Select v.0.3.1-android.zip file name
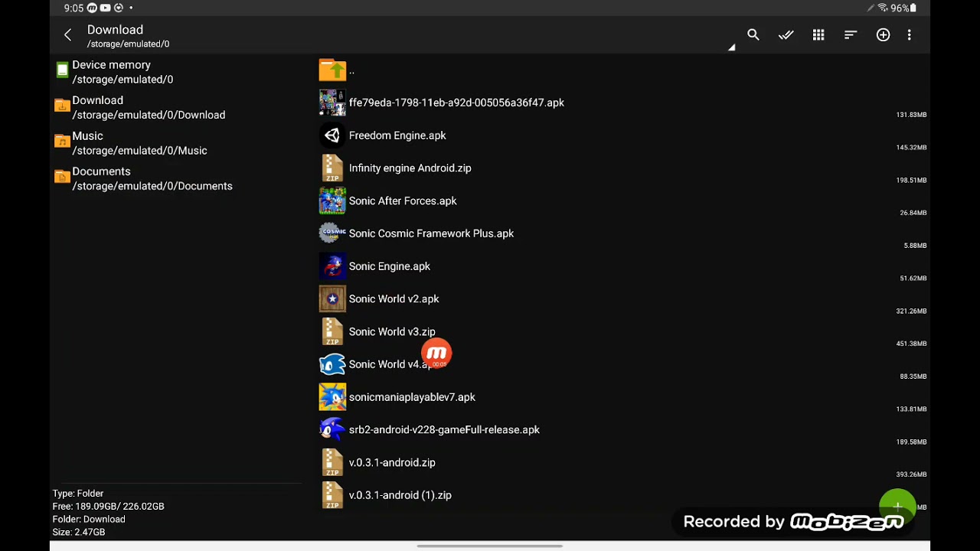Viewport: 980px width, 551px height. pos(392,463)
